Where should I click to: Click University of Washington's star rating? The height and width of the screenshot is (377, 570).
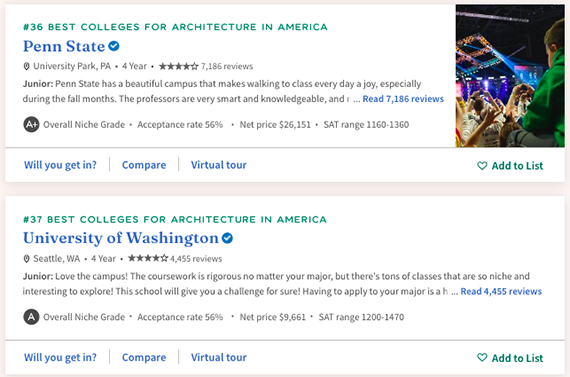(148, 258)
